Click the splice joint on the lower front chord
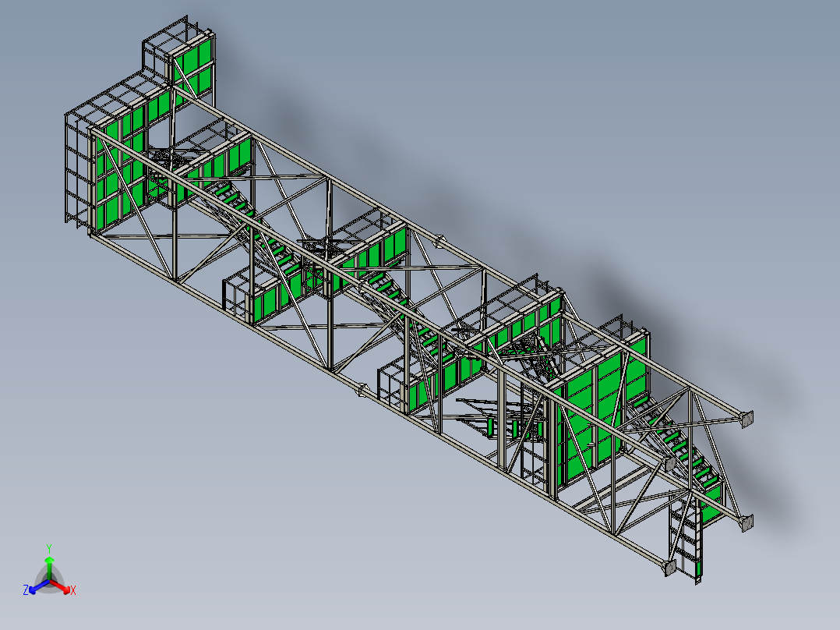840x630 pixels. coord(362,390)
